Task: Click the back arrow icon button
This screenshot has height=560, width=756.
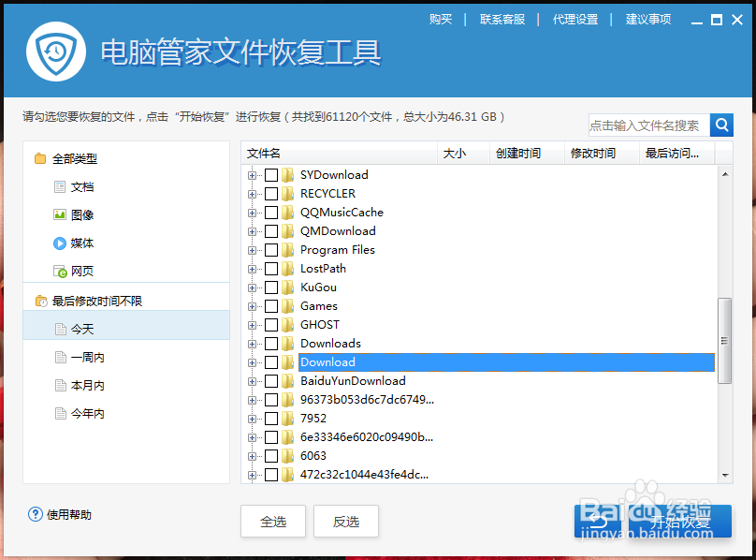Action: coord(598,521)
